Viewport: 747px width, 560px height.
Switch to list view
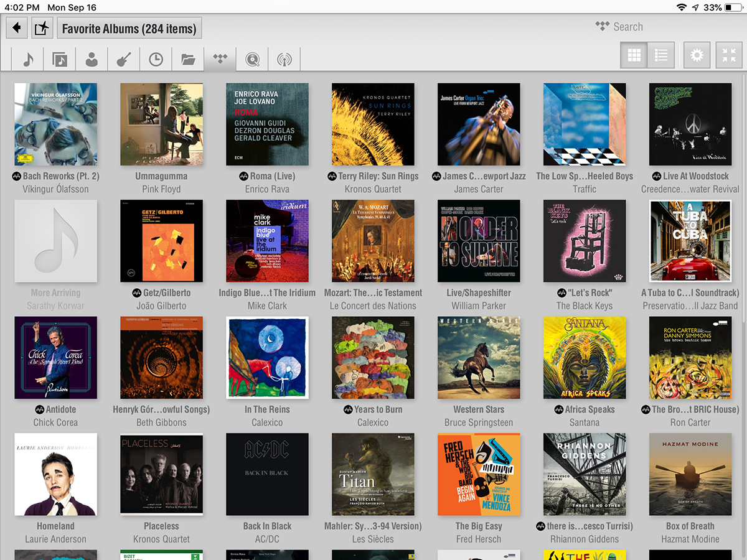661,55
